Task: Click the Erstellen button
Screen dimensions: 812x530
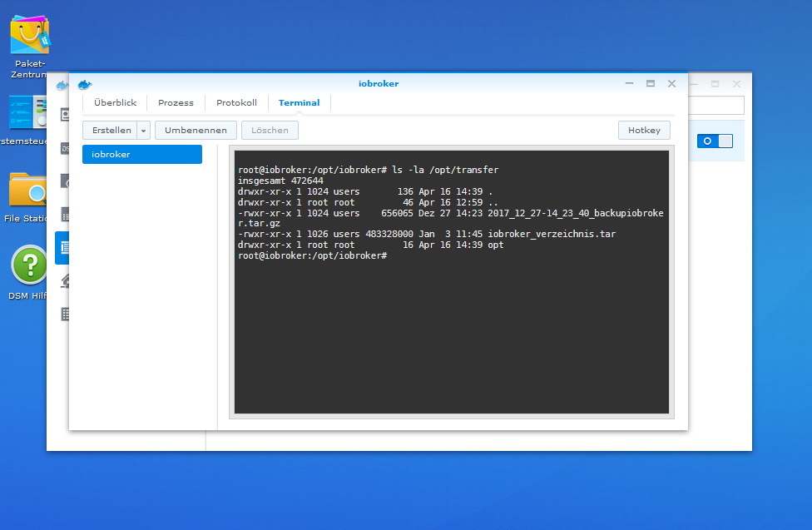Action: tap(111, 131)
